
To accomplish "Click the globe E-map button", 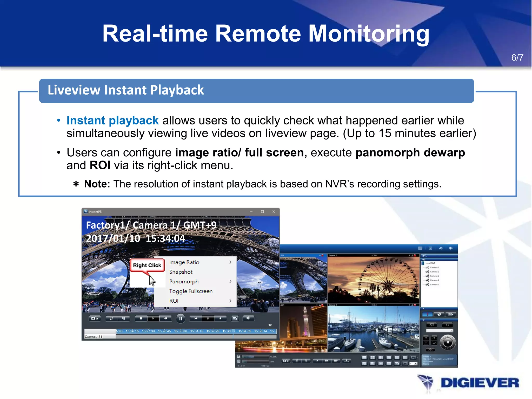I will (439, 314).
